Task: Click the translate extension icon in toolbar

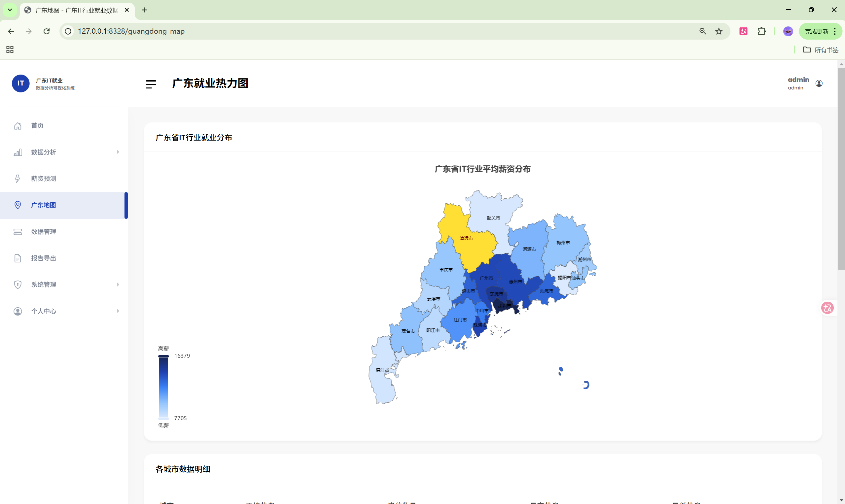Action: pyautogui.click(x=743, y=31)
